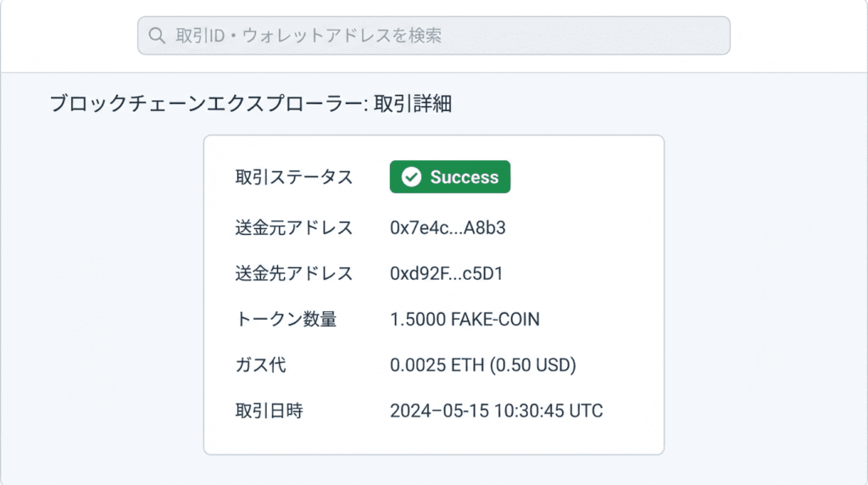Click the 取引日時 label
The width and height of the screenshot is (868, 485).
269,411
